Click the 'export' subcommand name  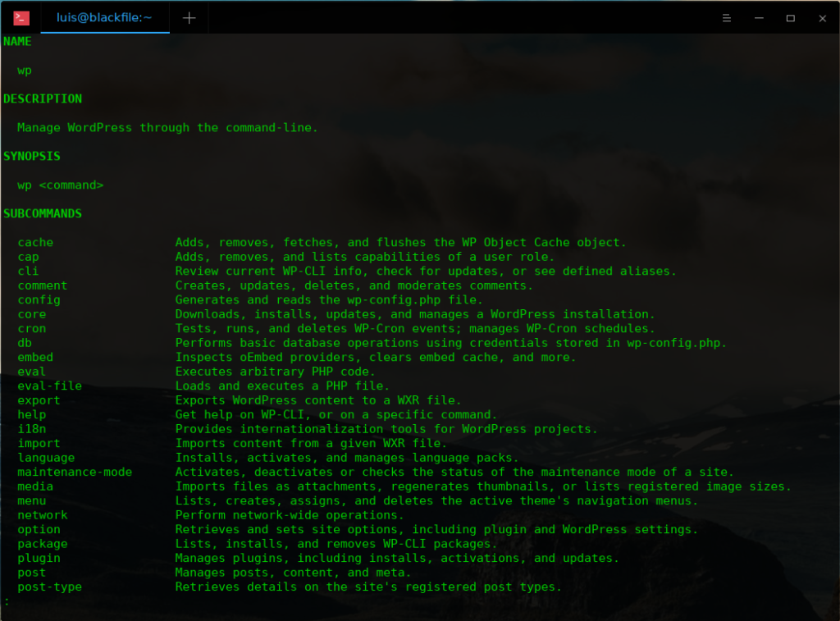[x=39, y=401]
